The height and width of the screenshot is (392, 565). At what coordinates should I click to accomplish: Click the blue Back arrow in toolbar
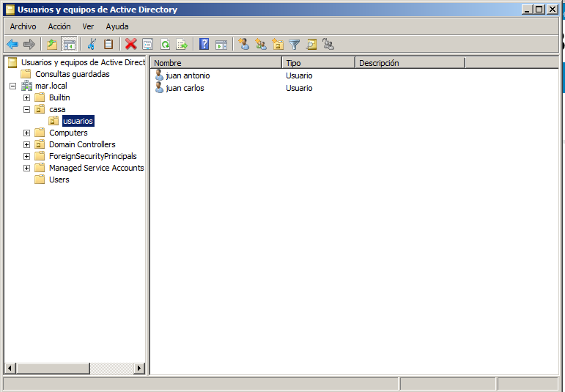[12, 45]
